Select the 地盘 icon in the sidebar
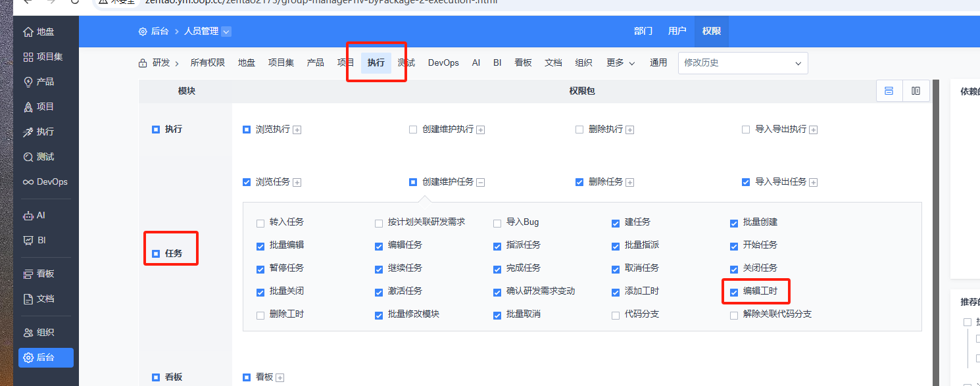The width and height of the screenshot is (980, 386). coord(29,31)
